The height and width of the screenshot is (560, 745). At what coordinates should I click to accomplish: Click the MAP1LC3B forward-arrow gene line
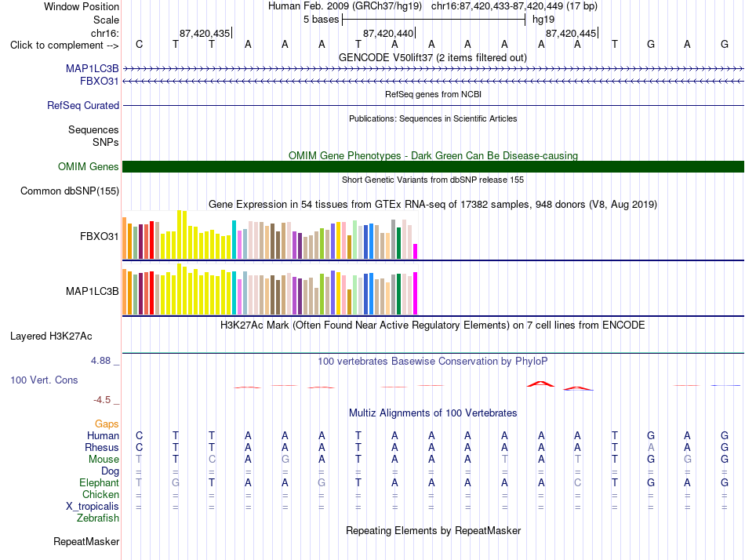pos(434,69)
